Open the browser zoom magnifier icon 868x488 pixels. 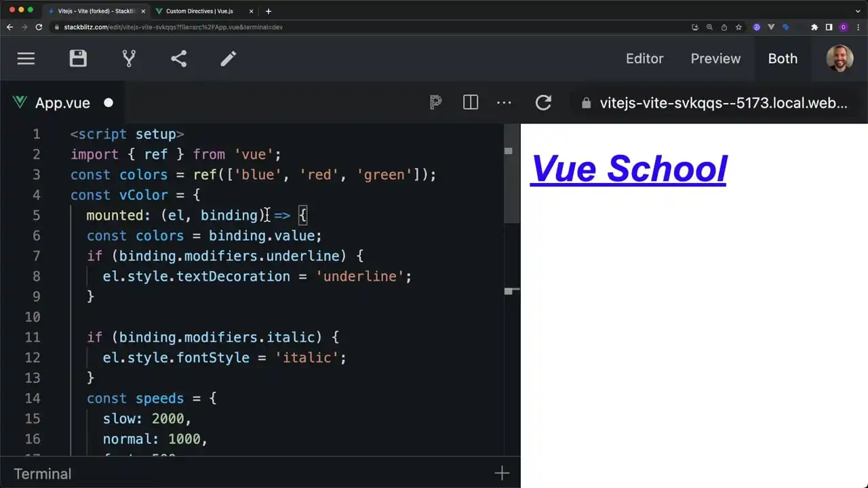[709, 27]
